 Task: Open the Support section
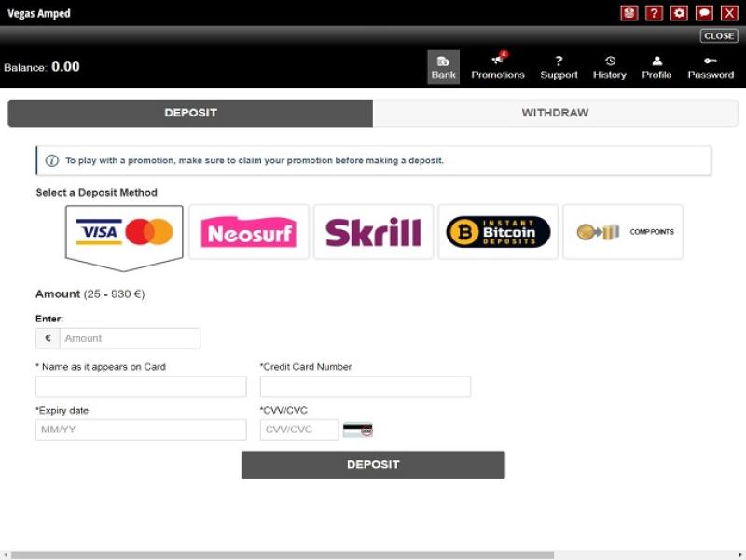pos(559,67)
